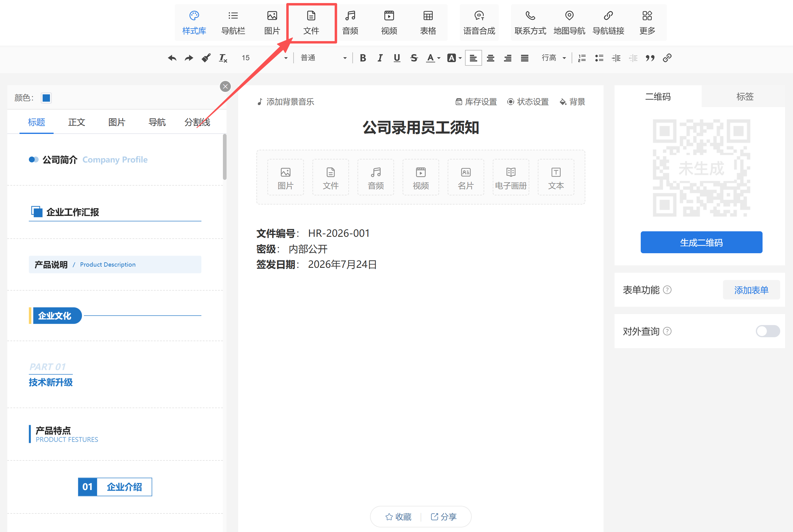Viewport: 793px width, 532px height.
Task: Click 添加表单
Action: (x=751, y=290)
